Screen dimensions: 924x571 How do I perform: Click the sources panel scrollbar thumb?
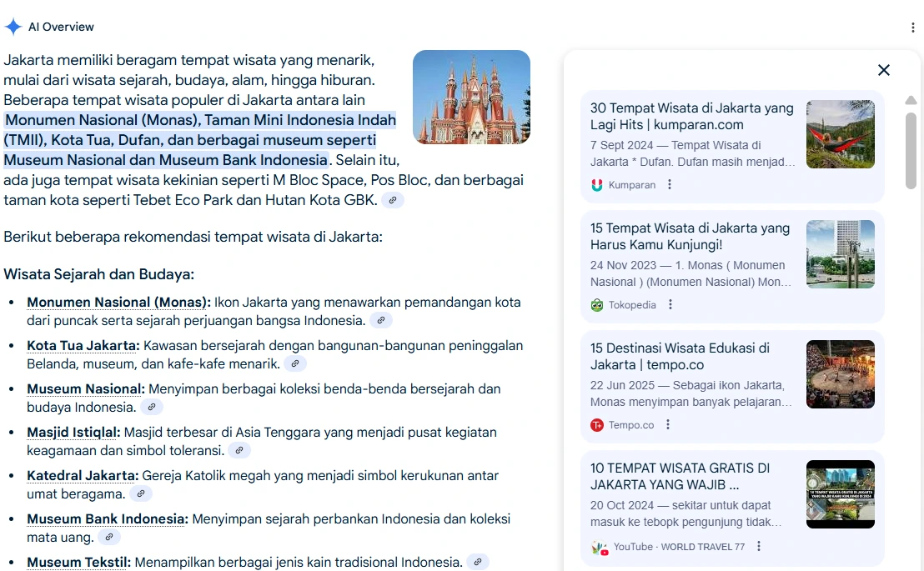911,151
